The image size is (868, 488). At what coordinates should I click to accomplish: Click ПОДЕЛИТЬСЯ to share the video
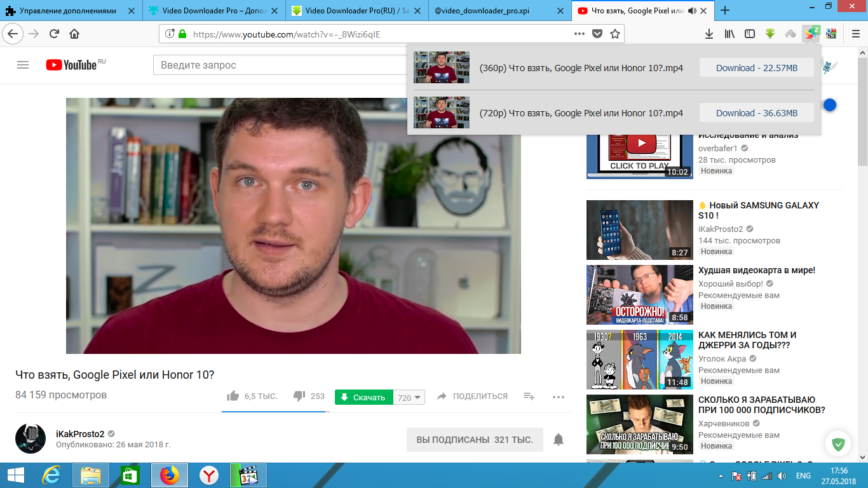click(473, 396)
